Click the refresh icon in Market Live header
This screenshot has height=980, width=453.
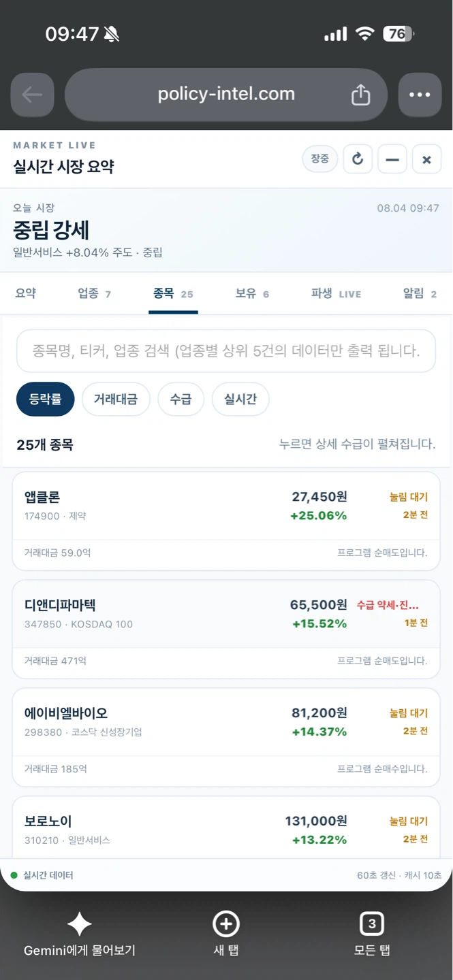coord(358,159)
